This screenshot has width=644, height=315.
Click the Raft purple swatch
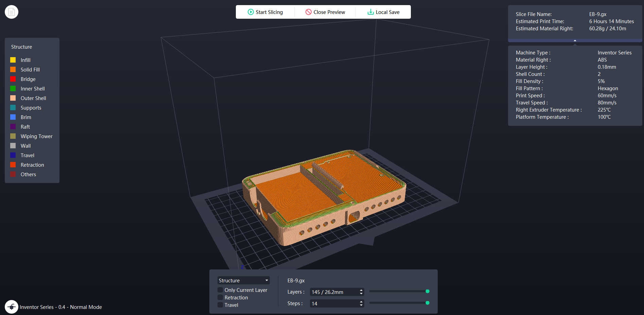(x=13, y=127)
